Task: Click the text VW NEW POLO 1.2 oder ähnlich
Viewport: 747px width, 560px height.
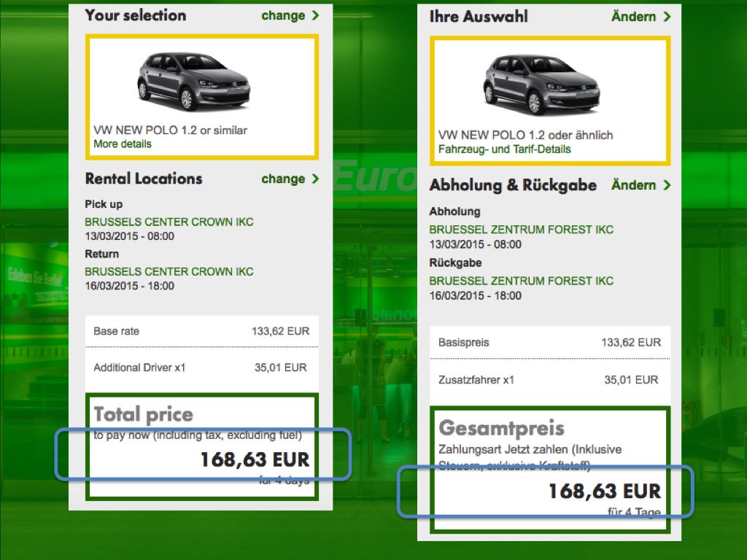Action: [525, 135]
